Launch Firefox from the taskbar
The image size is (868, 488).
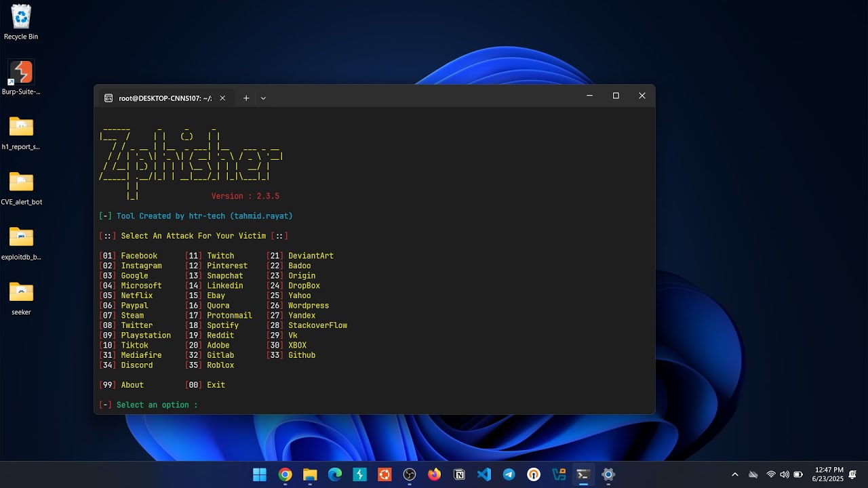pos(434,474)
